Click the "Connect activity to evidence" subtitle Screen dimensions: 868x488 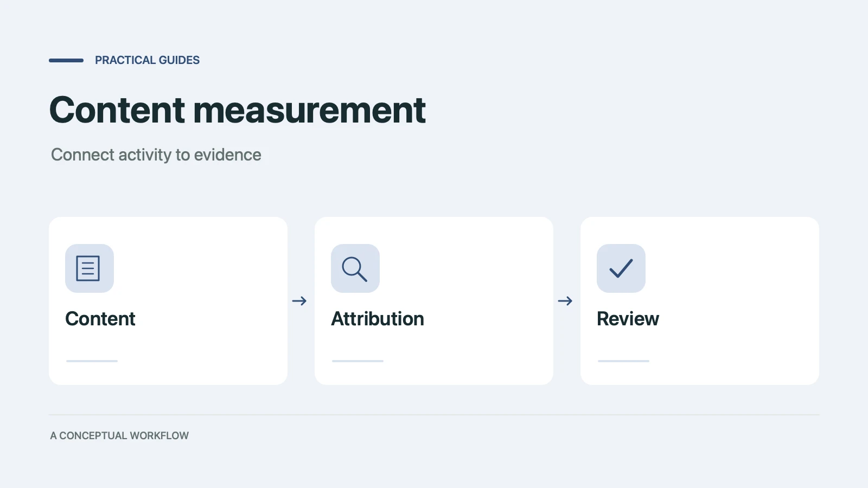(156, 155)
